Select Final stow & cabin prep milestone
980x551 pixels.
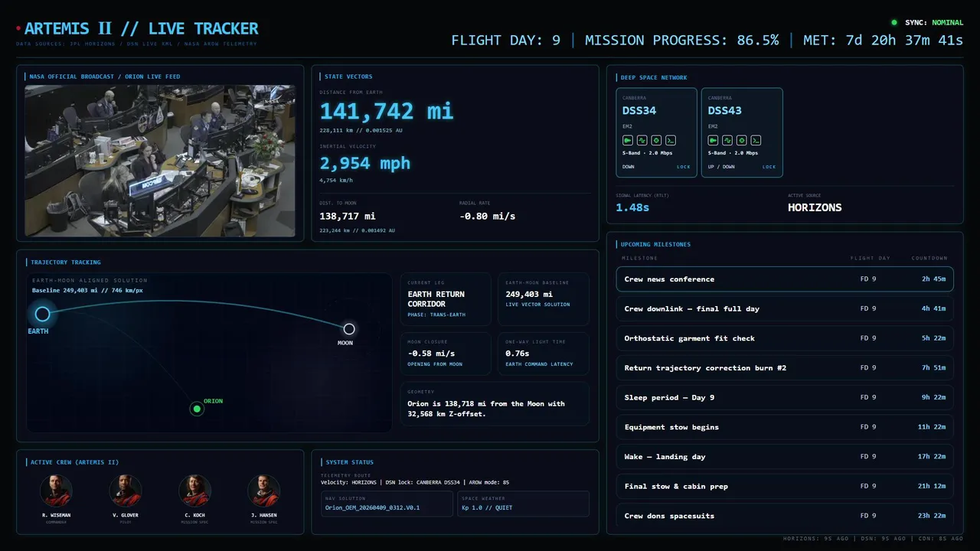(x=785, y=486)
